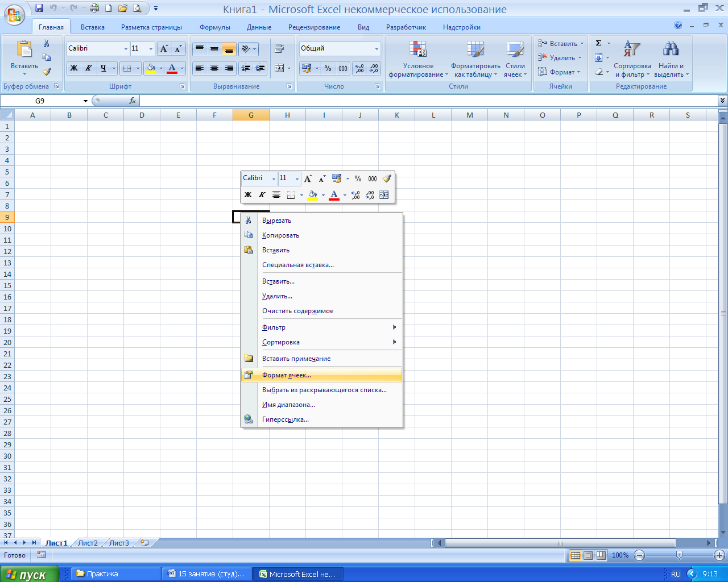Open Сортировка submenu in context menu
Viewport: 728px width, 582px height.
tap(322, 342)
